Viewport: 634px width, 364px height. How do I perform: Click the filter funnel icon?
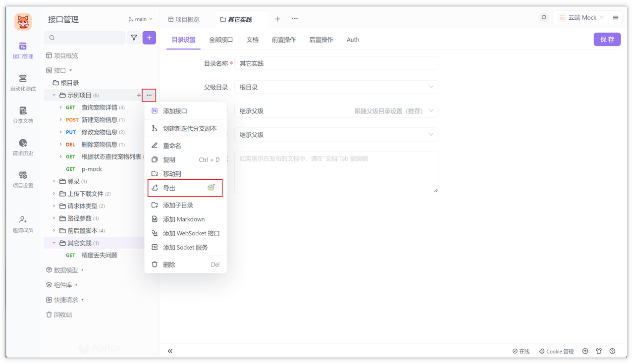click(x=134, y=38)
